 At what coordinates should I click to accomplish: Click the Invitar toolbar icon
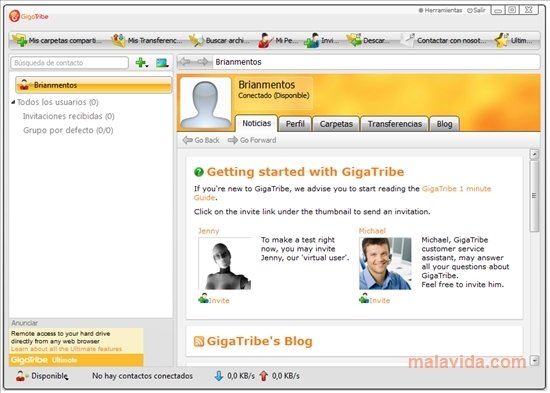[x=311, y=40]
